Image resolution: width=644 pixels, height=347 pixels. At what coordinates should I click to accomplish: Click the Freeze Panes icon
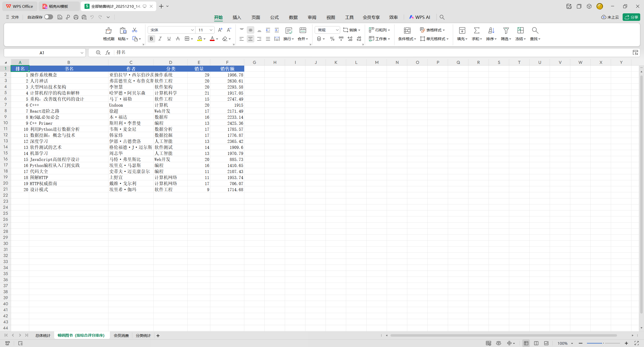click(x=520, y=30)
